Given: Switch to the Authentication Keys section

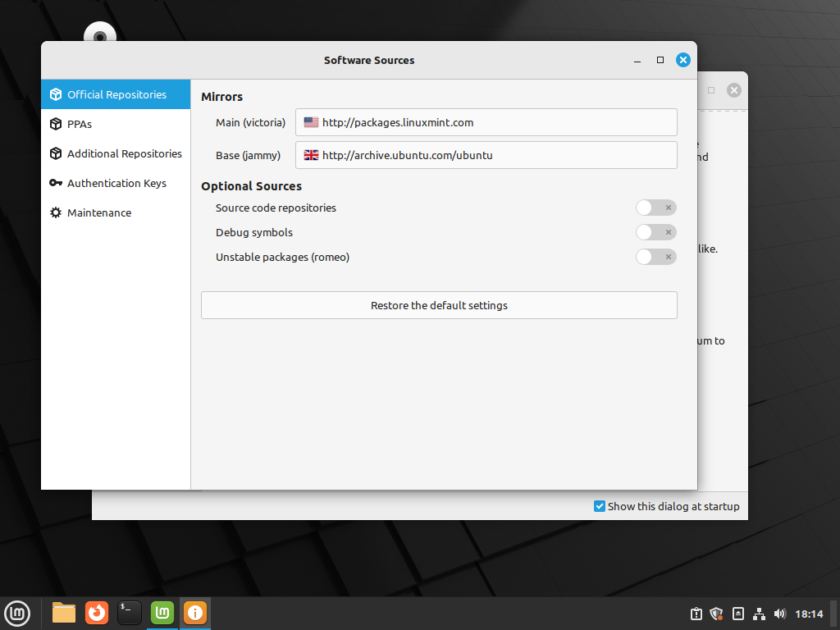Looking at the screenshot, I should 116,183.
